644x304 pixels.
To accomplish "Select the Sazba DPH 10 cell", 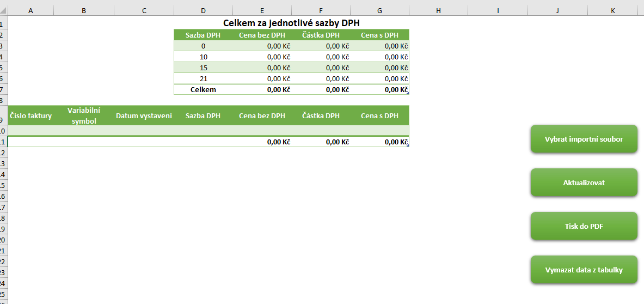I will click(x=203, y=57).
